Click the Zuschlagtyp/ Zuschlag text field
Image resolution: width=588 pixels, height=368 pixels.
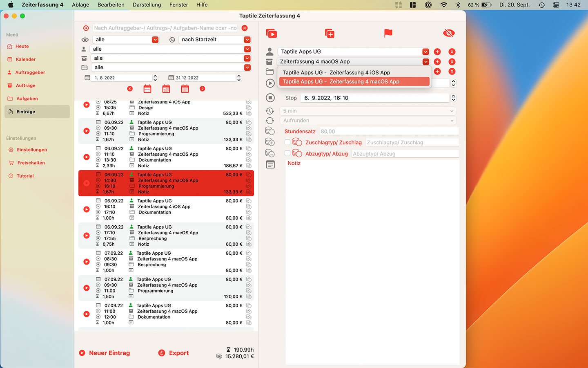pyautogui.click(x=412, y=142)
